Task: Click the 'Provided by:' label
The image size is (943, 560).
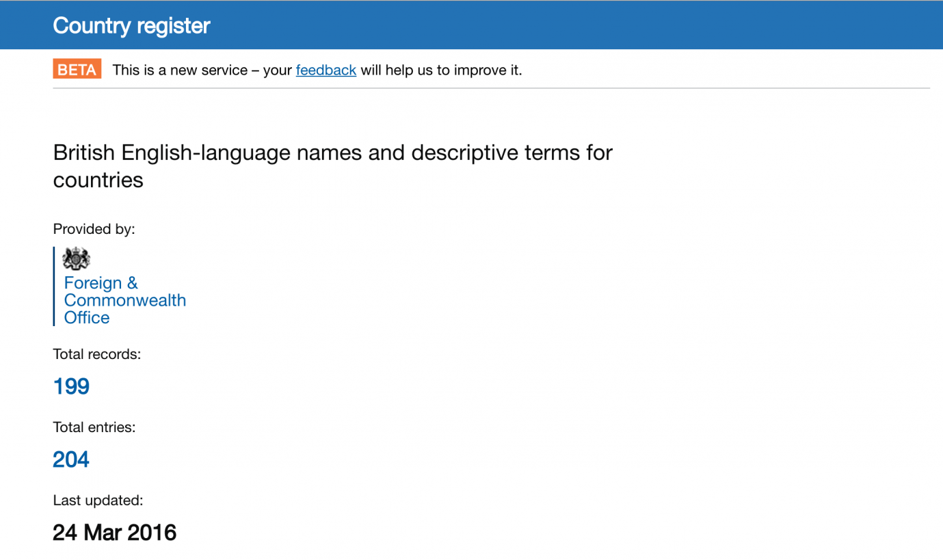Action: 94,229
